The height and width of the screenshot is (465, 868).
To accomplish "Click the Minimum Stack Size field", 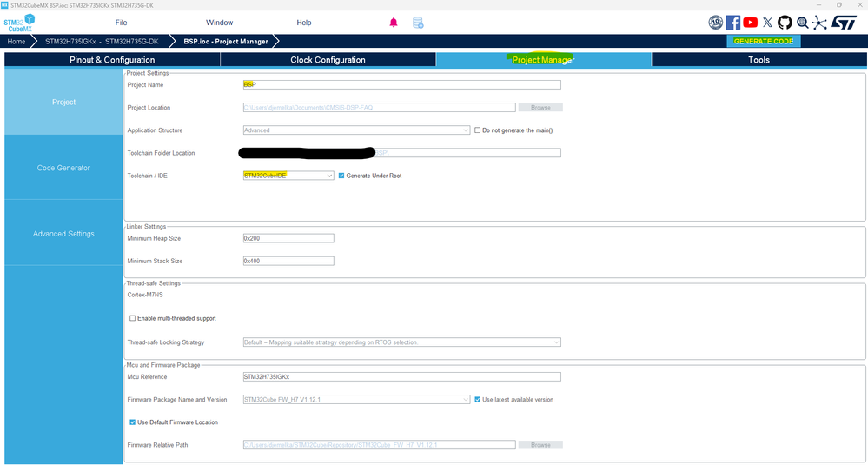I will [288, 261].
